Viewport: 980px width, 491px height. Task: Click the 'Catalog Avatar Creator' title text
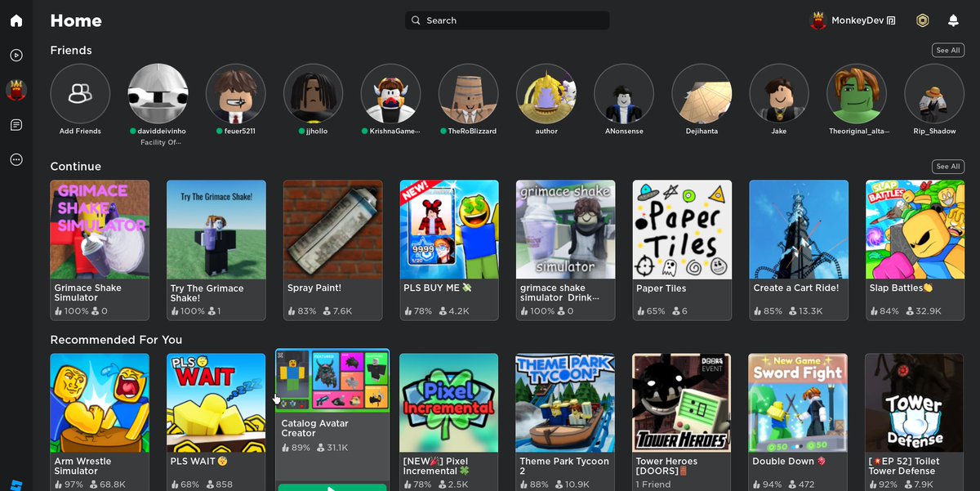click(x=315, y=428)
